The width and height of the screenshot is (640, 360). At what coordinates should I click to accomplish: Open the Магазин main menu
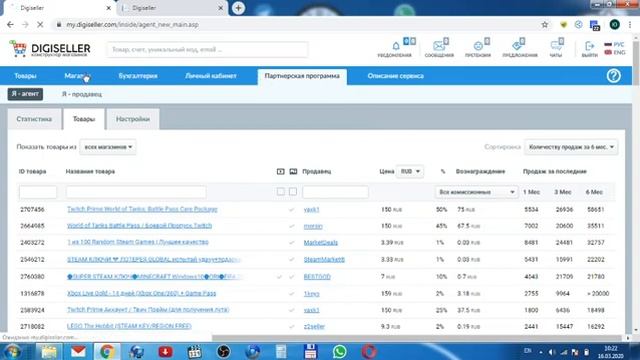(x=77, y=76)
